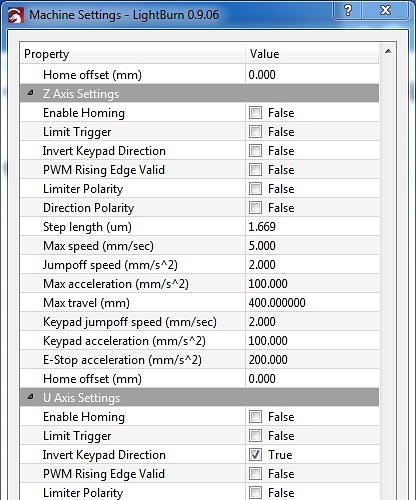Uncheck U axis Invert Keypad Direction

(255, 455)
